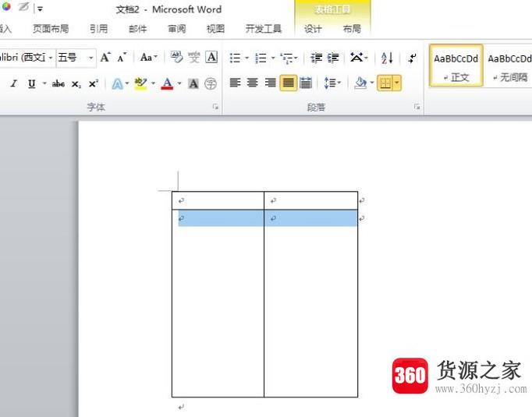Click the Borders icon

[x=385, y=83]
